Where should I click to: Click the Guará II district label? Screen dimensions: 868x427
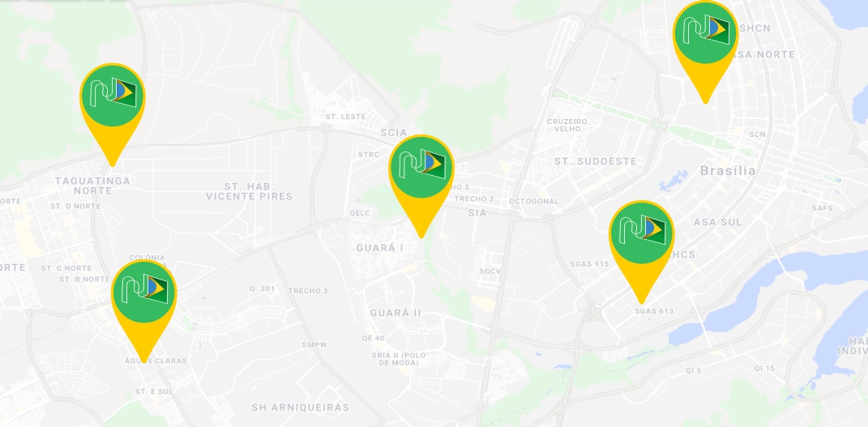396,313
